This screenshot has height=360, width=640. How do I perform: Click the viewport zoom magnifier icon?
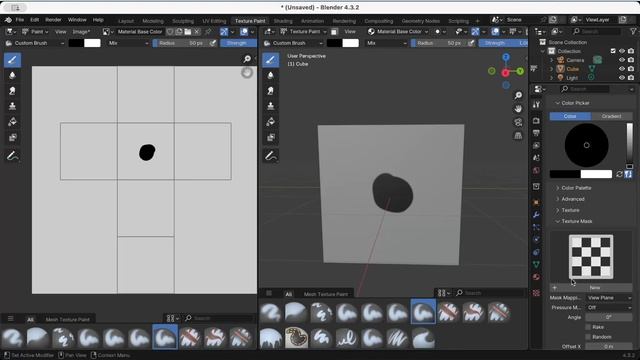tap(518, 96)
